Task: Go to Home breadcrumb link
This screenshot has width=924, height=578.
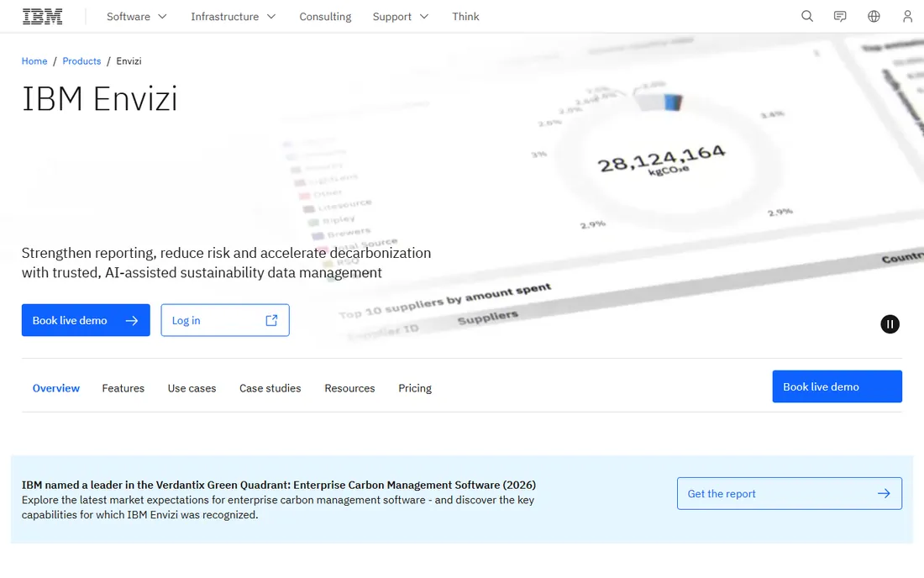Action: [x=34, y=61]
